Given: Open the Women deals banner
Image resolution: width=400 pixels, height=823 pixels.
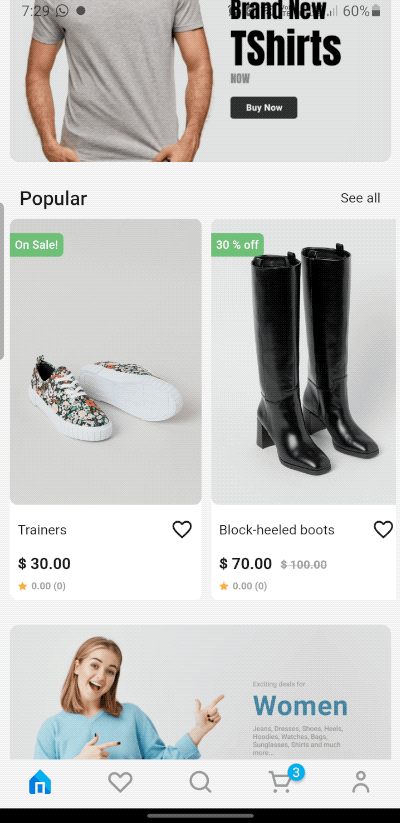Looking at the screenshot, I should coord(201,692).
